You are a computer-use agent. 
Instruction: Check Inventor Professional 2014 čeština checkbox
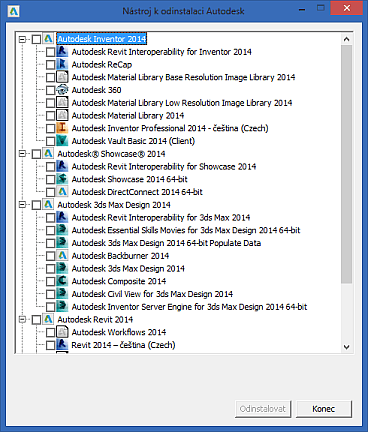click(x=50, y=128)
